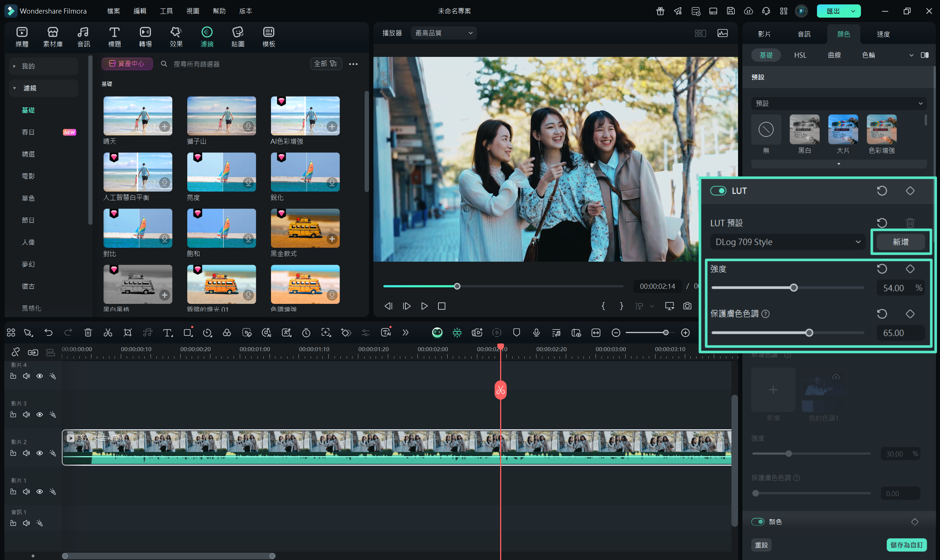The image size is (940, 560).
Task: Open the DLog 709 Style LUT dropdown
Action: coord(788,242)
